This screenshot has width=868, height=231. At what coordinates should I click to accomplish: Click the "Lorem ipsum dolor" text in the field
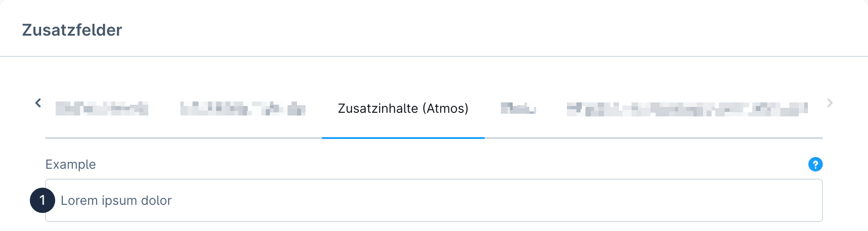116,200
